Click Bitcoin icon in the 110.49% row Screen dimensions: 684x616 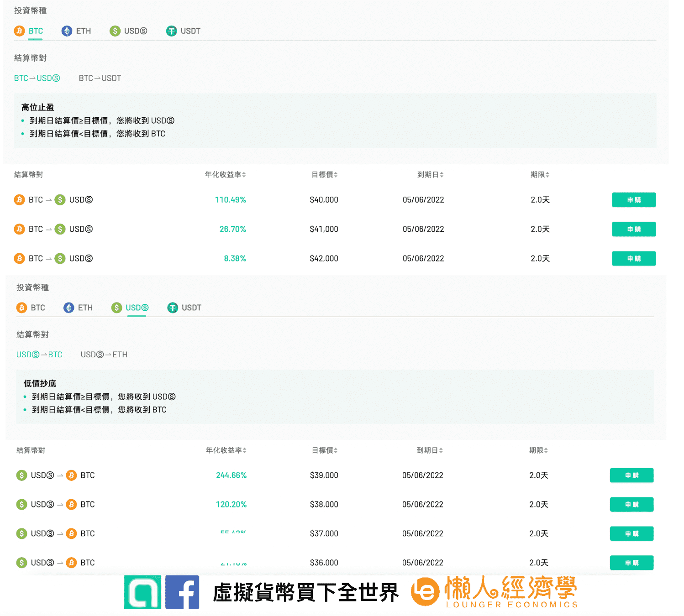pyautogui.click(x=19, y=200)
